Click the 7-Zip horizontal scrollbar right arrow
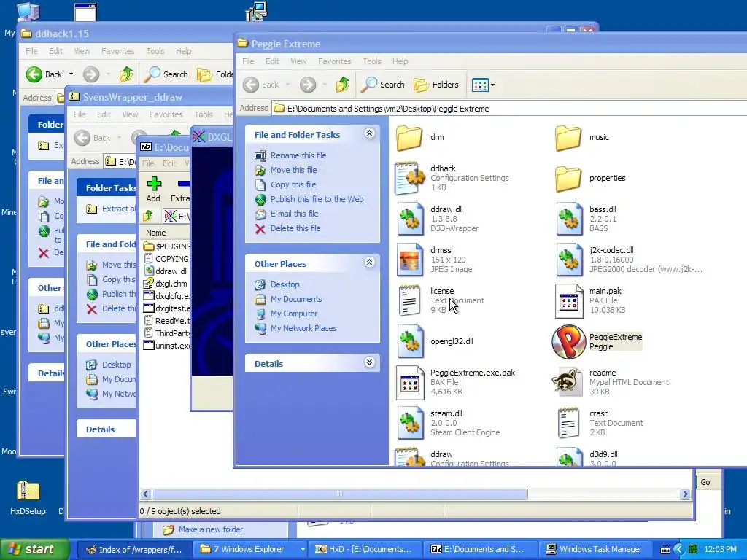 (685, 494)
